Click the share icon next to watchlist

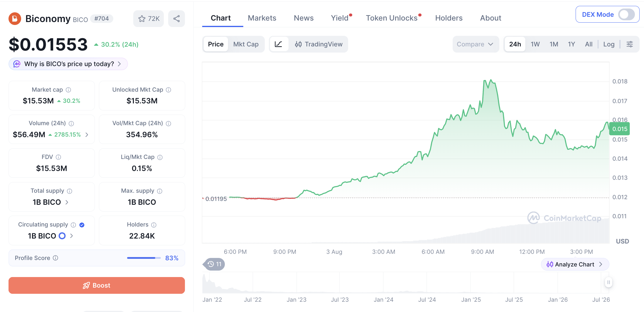click(176, 19)
